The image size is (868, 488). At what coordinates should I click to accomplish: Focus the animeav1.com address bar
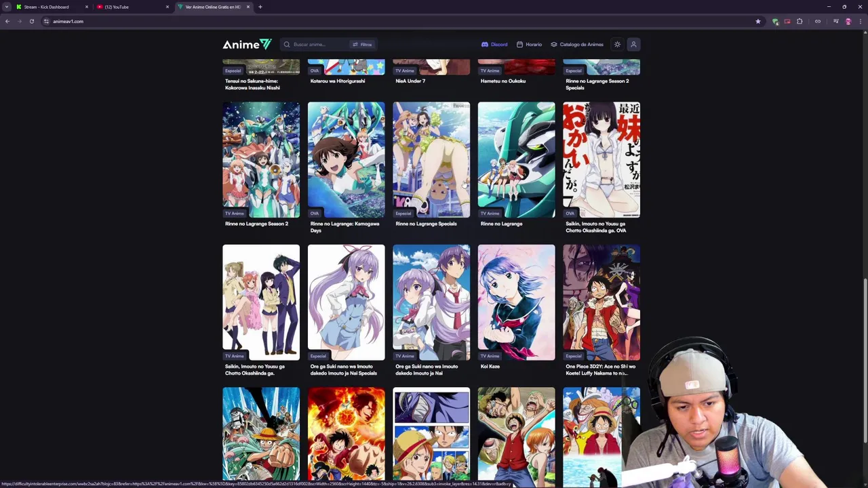tap(400, 21)
